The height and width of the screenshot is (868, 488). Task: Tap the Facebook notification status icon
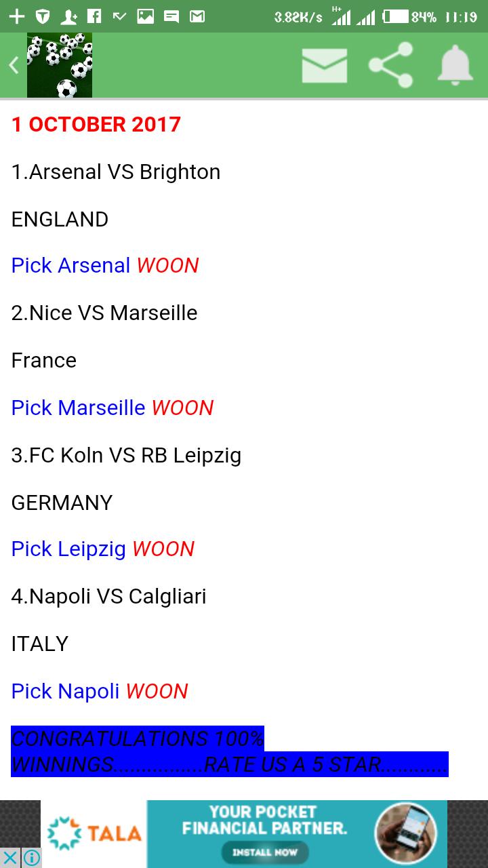94,16
